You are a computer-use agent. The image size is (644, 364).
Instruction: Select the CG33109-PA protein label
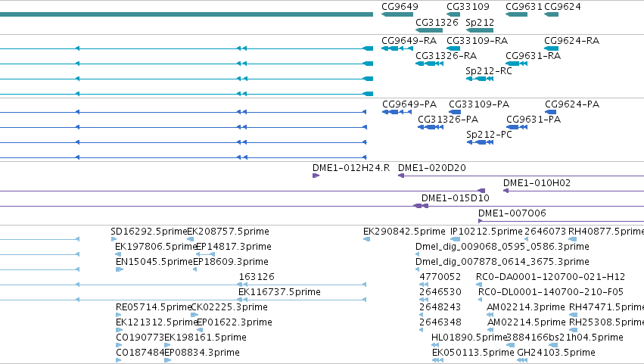point(478,104)
